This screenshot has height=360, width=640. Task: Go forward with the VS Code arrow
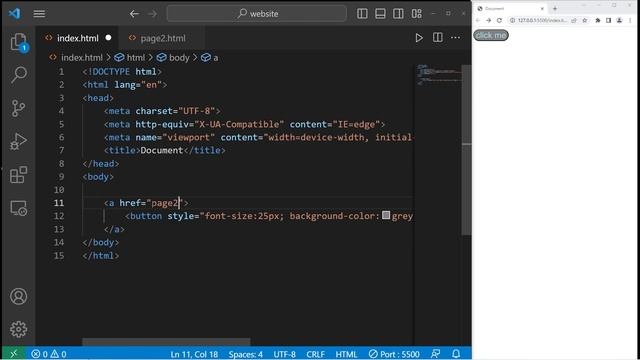(152, 14)
